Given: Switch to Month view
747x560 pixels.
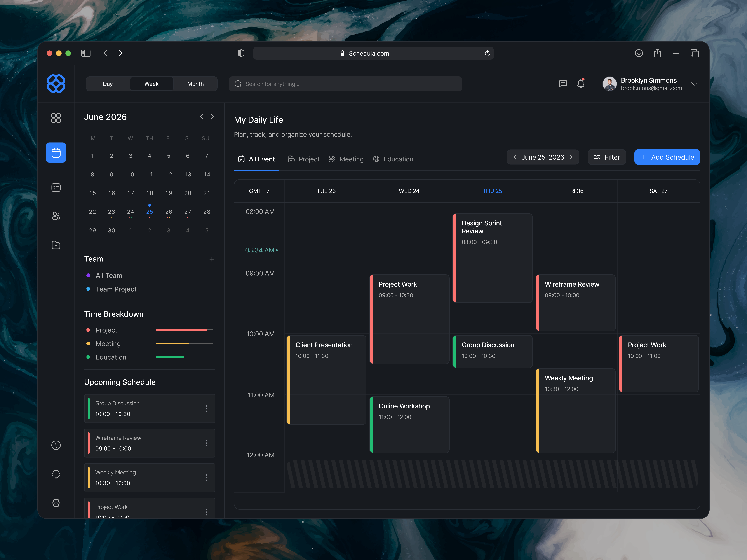Looking at the screenshot, I should (195, 84).
